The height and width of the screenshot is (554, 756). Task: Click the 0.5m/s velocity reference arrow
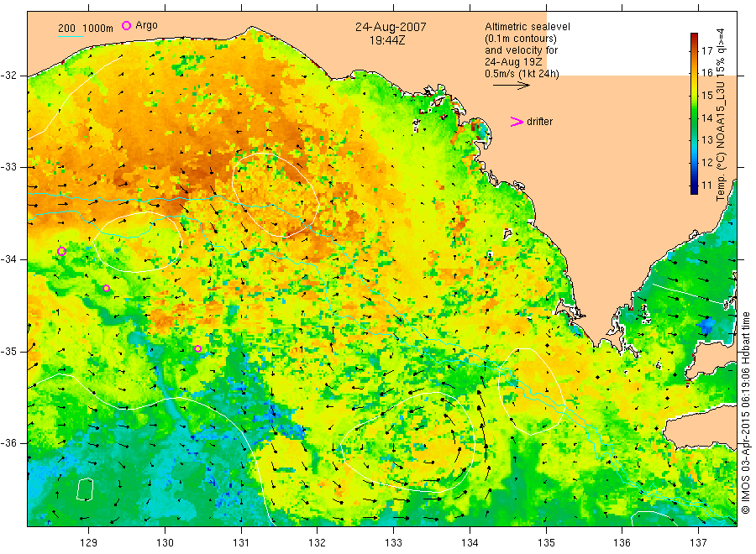point(511,86)
